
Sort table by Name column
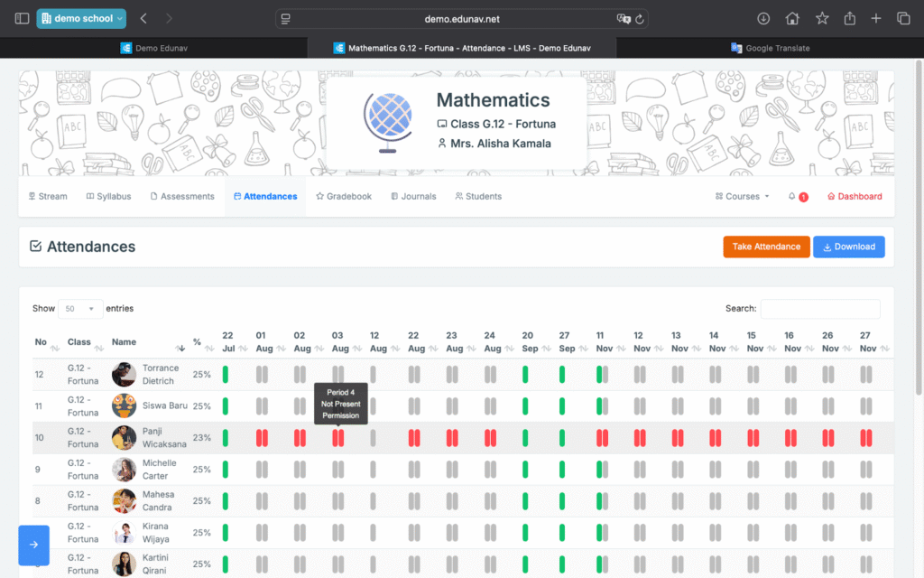(125, 342)
